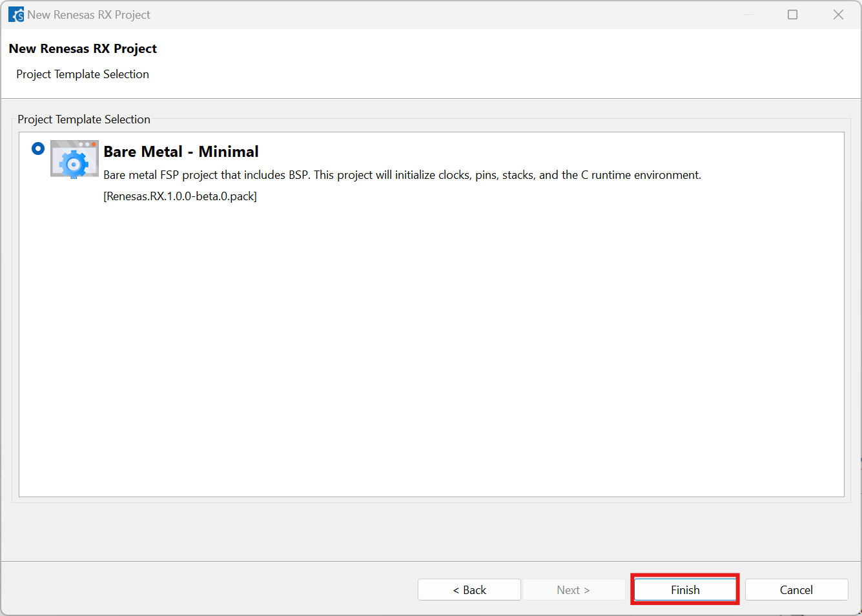This screenshot has height=616, width=862.
Task: Select the Bare Metal - Minimal radio button
Action: [38, 149]
